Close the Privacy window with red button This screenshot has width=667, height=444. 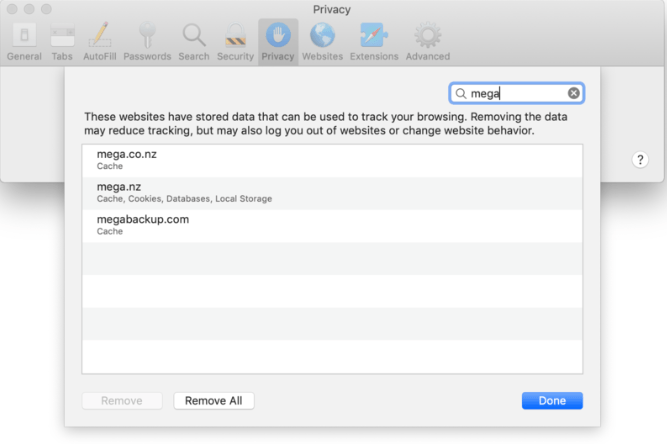[x=12, y=9]
